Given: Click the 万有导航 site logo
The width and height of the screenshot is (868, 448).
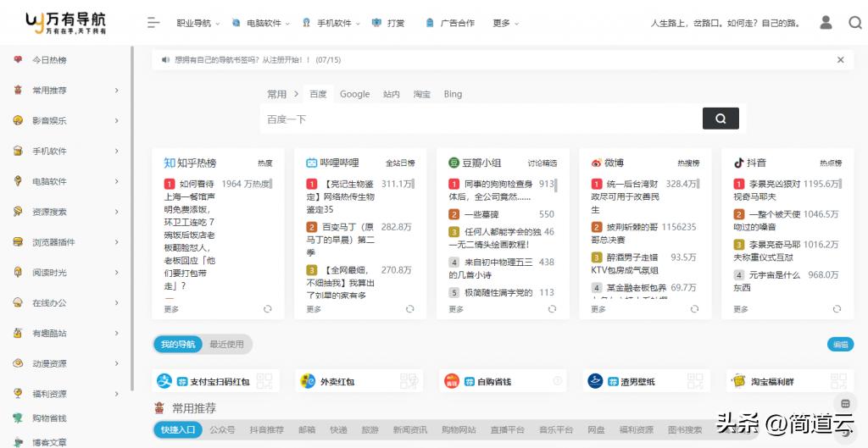Looking at the screenshot, I should (x=65, y=22).
